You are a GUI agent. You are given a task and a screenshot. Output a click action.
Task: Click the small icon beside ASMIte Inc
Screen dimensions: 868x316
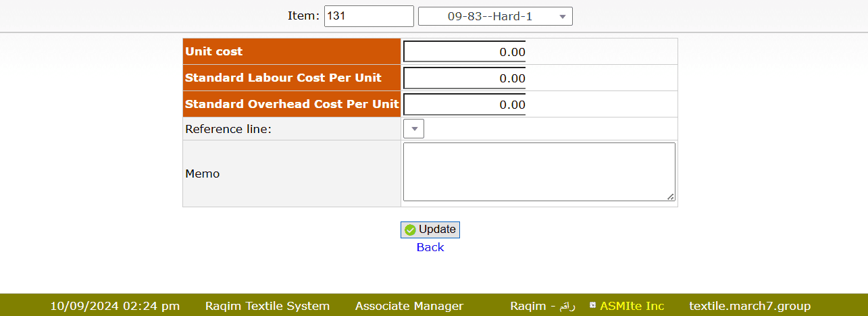point(592,306)
